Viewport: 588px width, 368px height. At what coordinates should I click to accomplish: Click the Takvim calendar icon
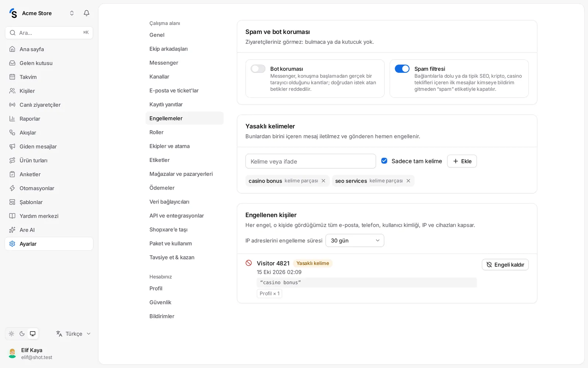[12, 77]
